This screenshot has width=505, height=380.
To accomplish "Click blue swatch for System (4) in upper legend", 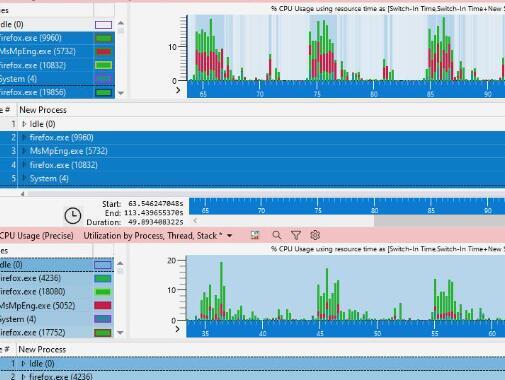I will point(103,79).
